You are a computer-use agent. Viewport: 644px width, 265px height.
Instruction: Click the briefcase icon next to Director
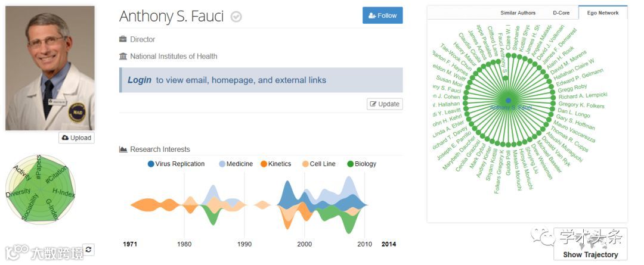click(123, 39)
